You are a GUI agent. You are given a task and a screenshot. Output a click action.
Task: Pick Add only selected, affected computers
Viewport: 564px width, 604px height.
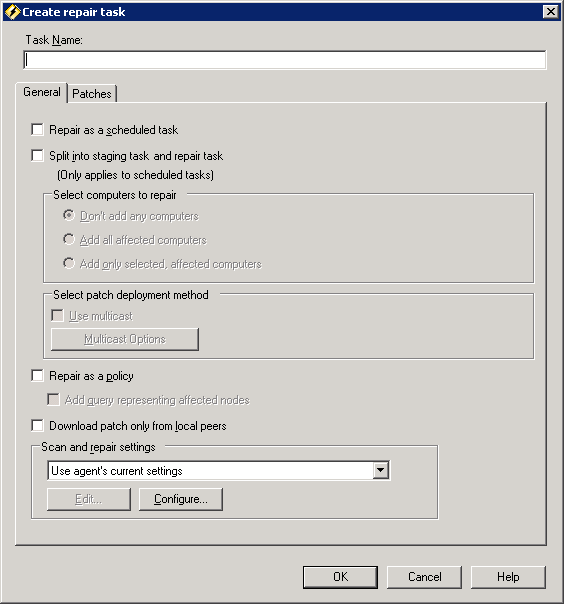point(69,263)
